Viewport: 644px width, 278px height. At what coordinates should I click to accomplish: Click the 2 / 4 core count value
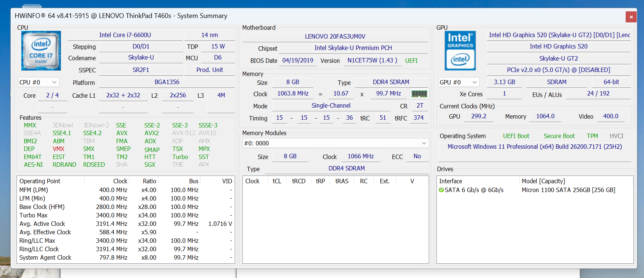pos(52,95)
